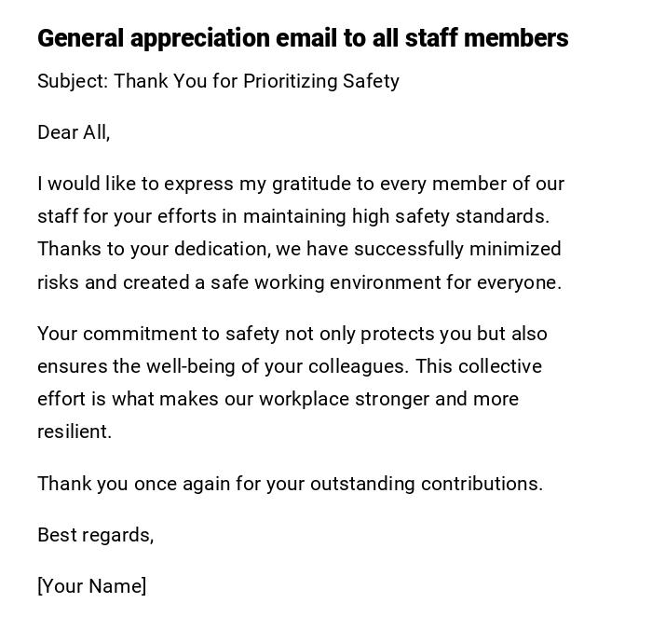Click the line starting "effort is what makes"
This screenshot has height=644, width=652.
click(278, 399)
